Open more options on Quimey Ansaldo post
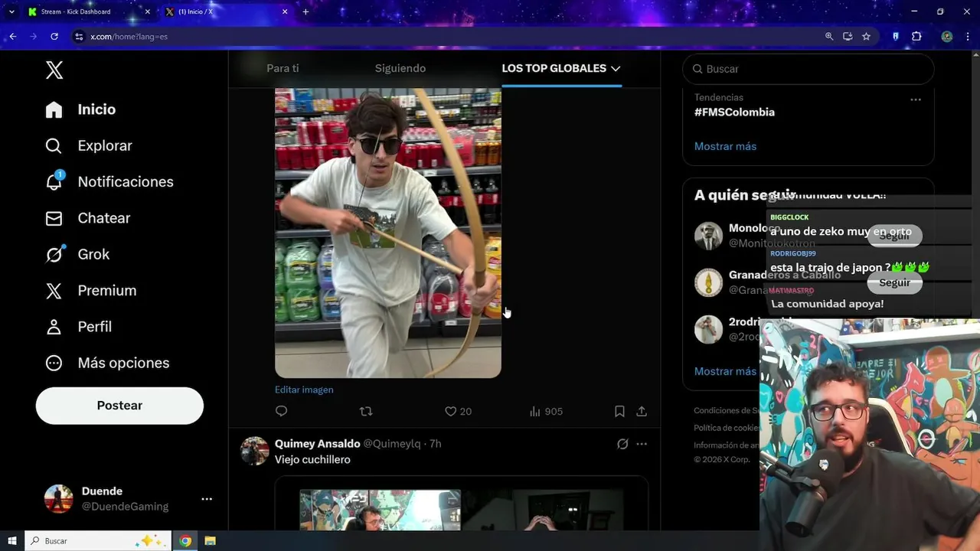980x551 pixels. point(642,444)
